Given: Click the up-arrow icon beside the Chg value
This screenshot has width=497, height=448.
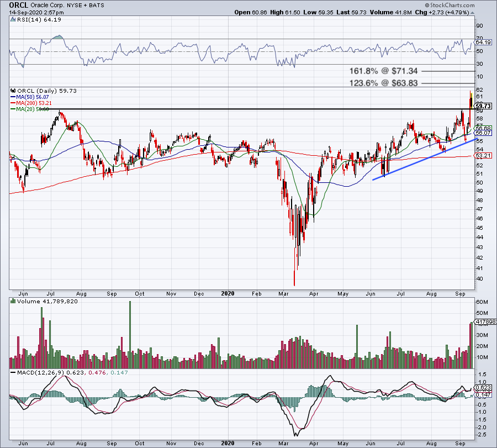Looking at the screenshot, I should tap(472, 13).
